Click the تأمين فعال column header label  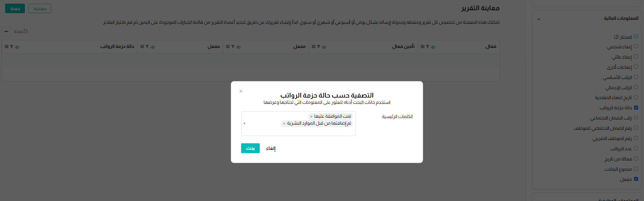point(403,46)
